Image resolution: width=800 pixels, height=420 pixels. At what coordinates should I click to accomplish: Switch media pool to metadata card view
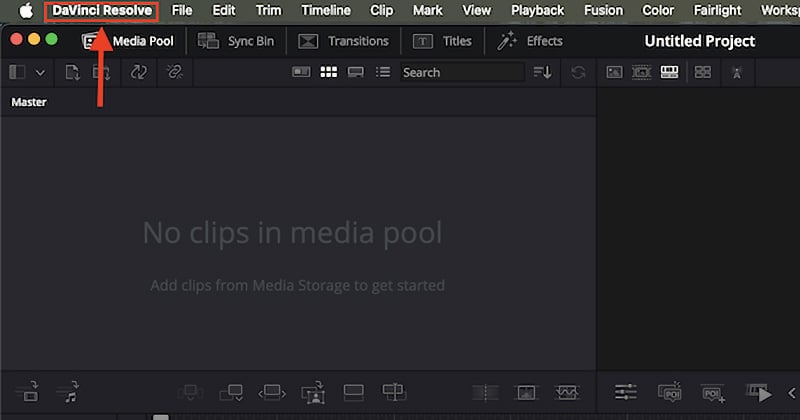[x=301, y=72]
